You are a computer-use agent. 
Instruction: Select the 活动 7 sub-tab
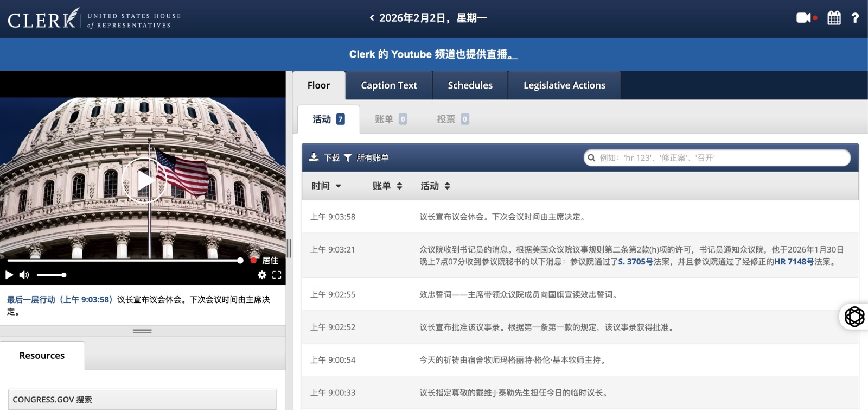(x=329, y=119)
